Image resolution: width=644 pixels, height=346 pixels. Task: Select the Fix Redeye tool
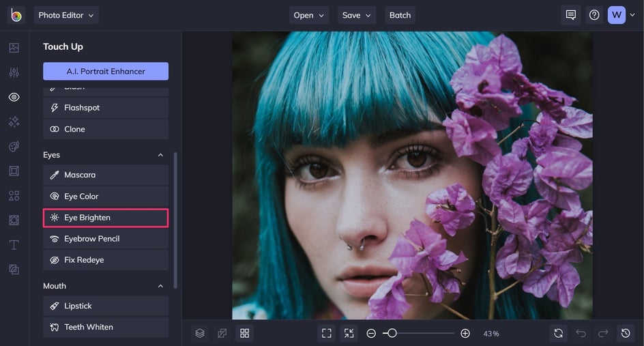pos(106,260)
